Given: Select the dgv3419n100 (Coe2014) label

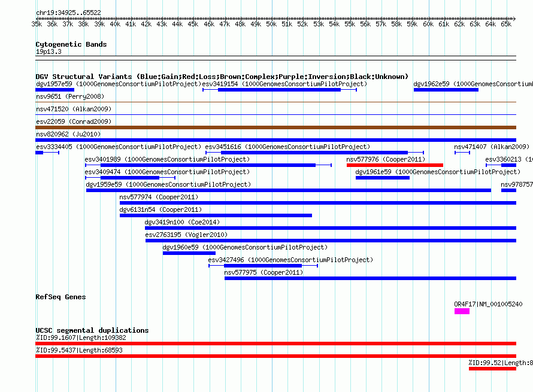Looking at the screenshot, I should point(182,222).
